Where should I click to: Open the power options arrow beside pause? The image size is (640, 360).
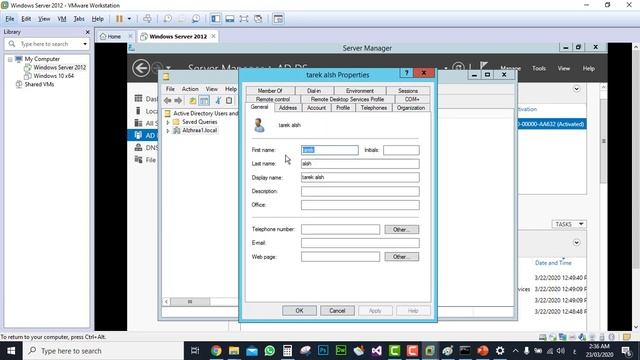point(129,19)
